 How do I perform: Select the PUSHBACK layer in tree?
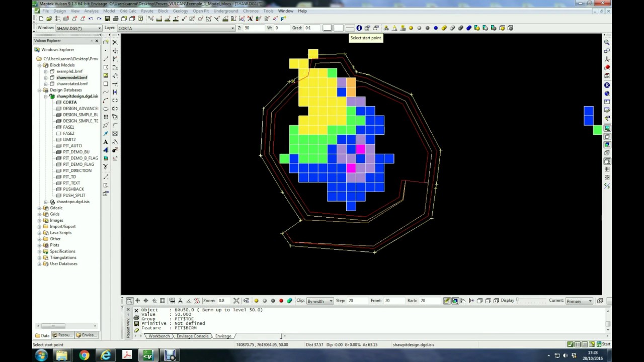73,189
